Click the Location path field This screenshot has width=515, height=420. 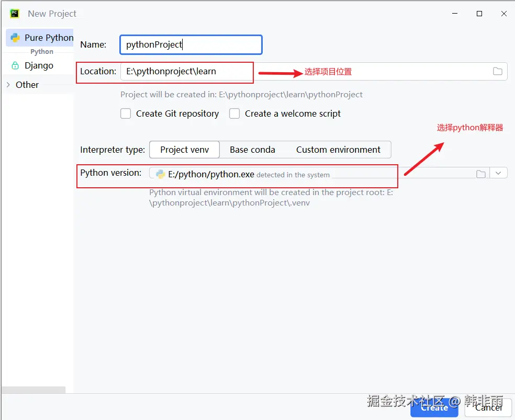tap(314, 71)
